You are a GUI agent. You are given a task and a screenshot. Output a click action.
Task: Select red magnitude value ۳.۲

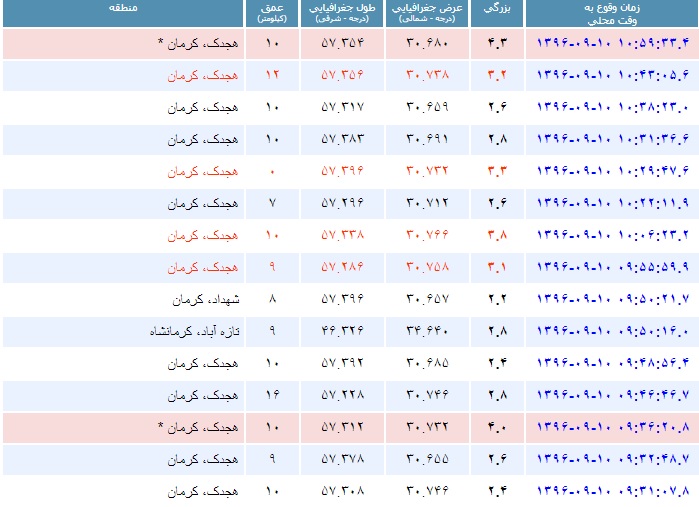point(497,75)
